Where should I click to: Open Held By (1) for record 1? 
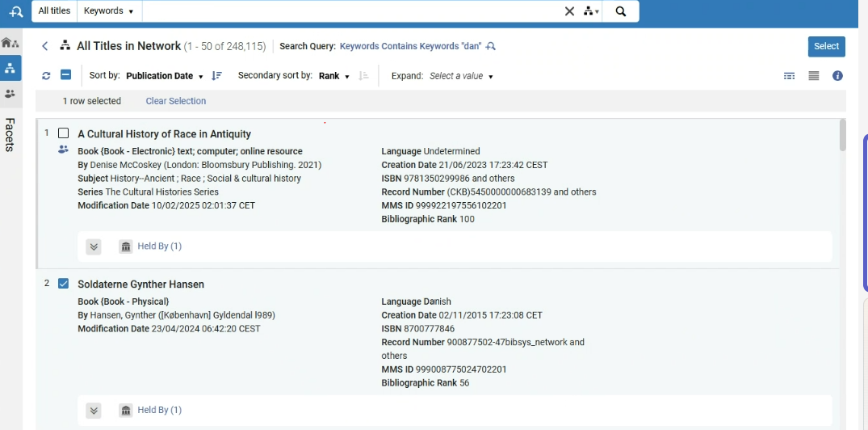point(159,246)
